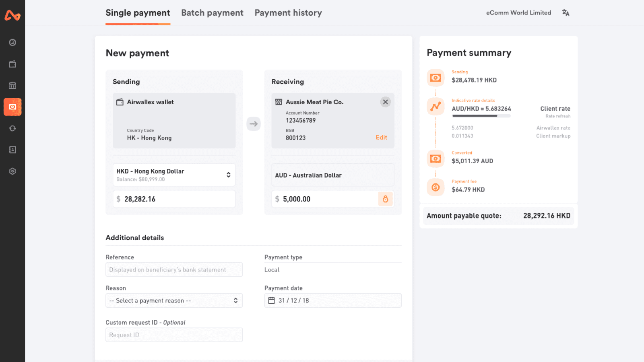The height and width of the screenshot is (362, 644).
Task: Click the $5,011.39 AUD converted value
Action: (x=472, y=161)
